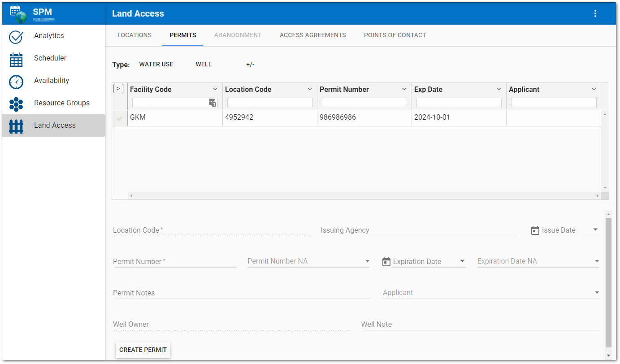Open Scheduler via its calendar icon
Image resolution: width=620 pixels, height=364 pixels.
[x=16, y=59]
